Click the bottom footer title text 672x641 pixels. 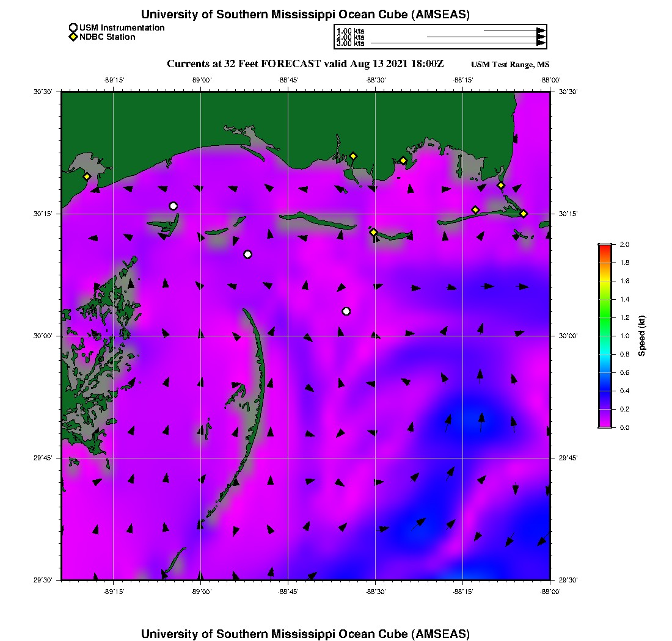click(305, 634)
